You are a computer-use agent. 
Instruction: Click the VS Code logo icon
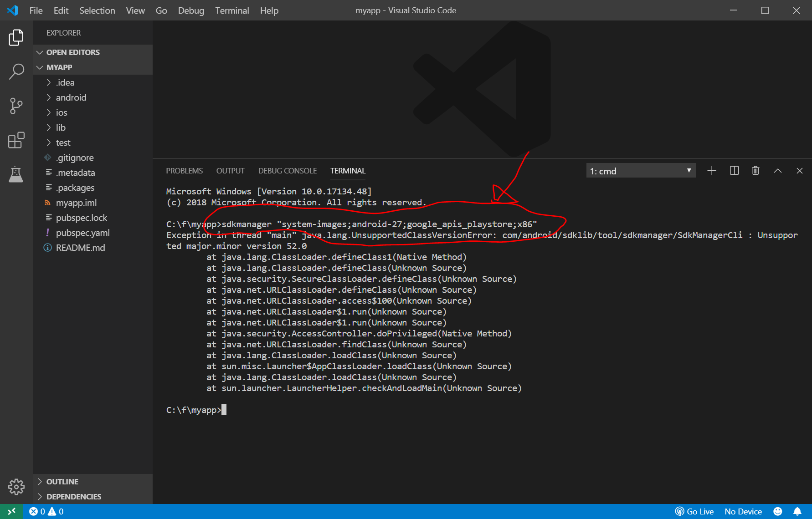click(12, 10)
